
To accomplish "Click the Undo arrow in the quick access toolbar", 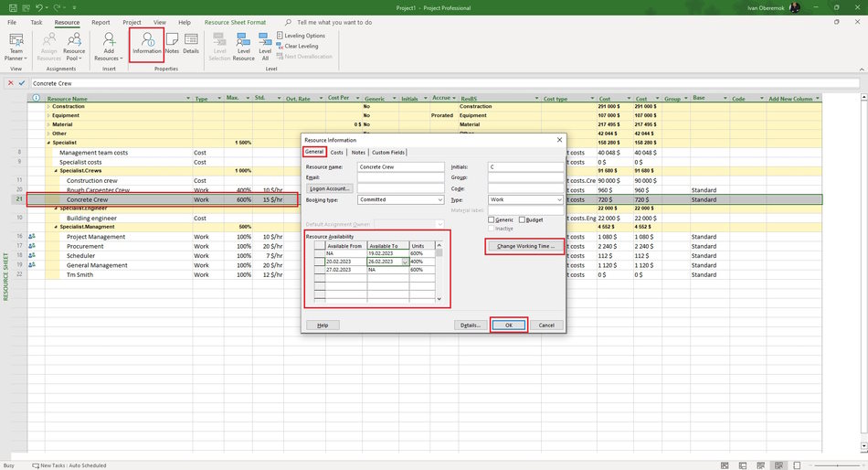I will coord(38,7).
